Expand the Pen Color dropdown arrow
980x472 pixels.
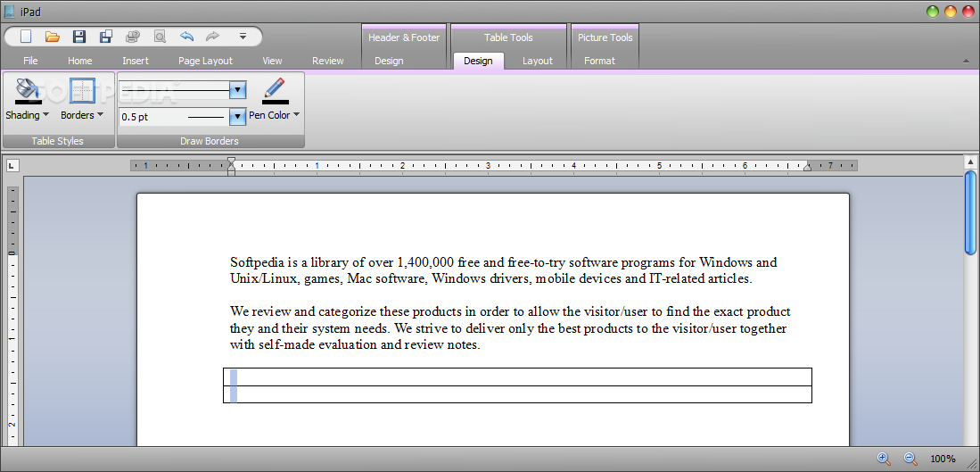coord(296,115)
